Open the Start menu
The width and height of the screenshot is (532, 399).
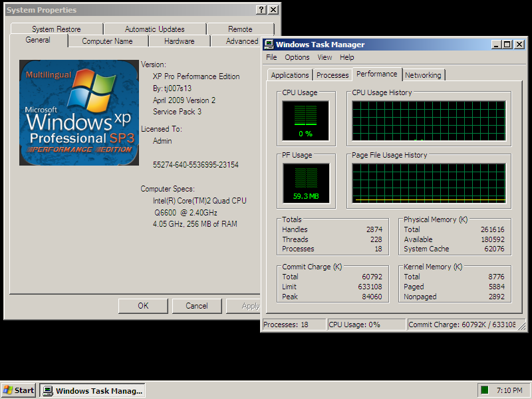(19, 390)
